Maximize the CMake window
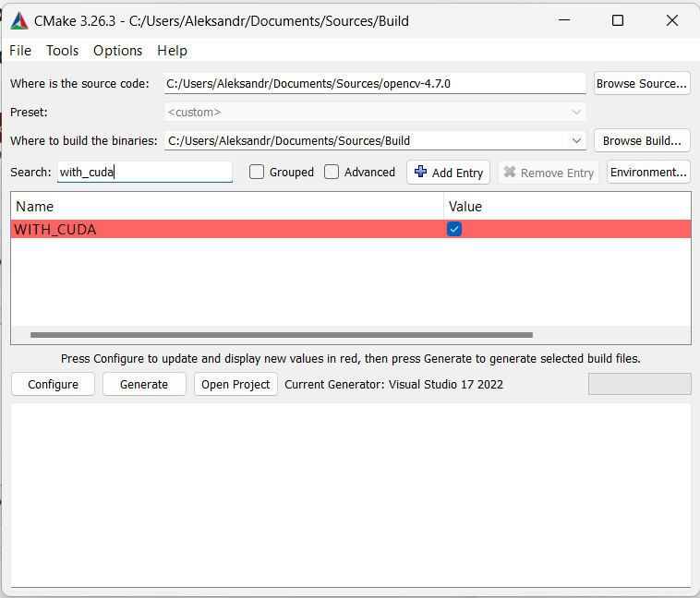The width and height of the screenshot is (700, 598). [618, 20]
